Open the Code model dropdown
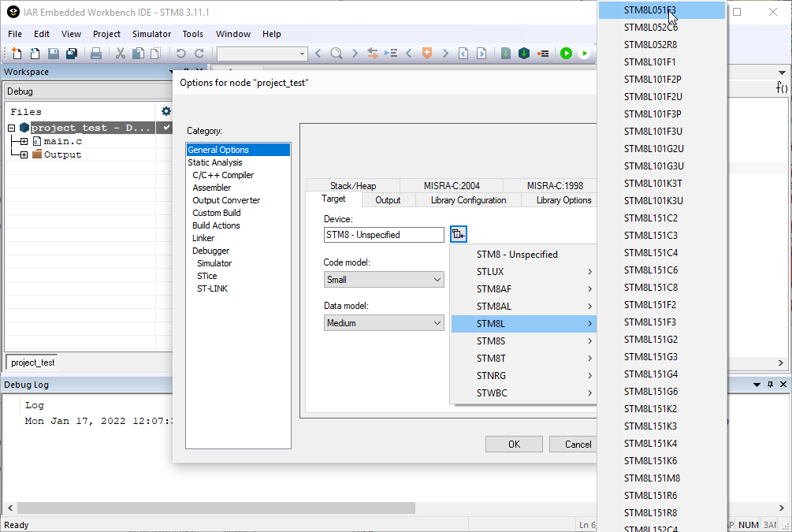Viewport: 792px width, 532px height. 384,279
